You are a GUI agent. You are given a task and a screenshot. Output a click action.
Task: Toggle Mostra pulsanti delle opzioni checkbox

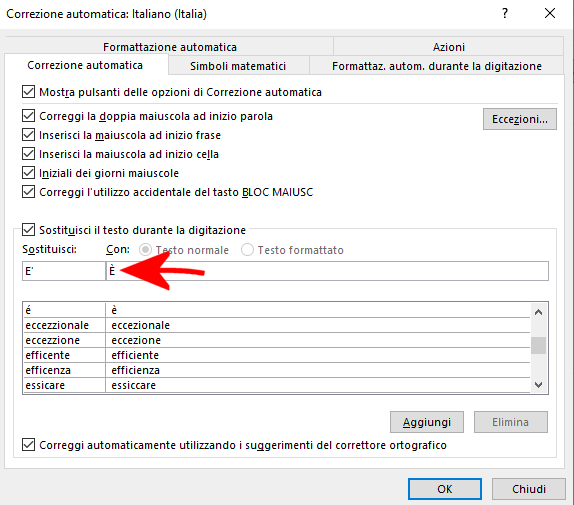click(x=29, y=92)
